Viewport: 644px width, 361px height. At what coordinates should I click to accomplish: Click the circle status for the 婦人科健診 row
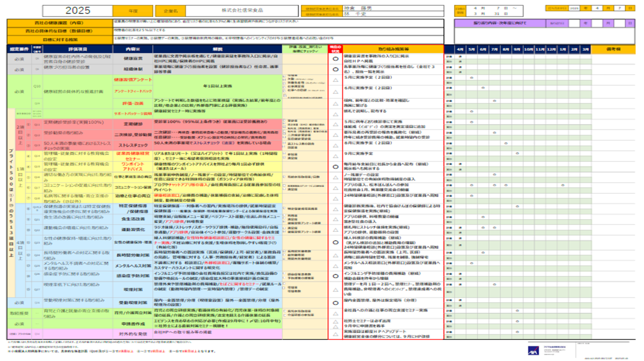point(335,242)
